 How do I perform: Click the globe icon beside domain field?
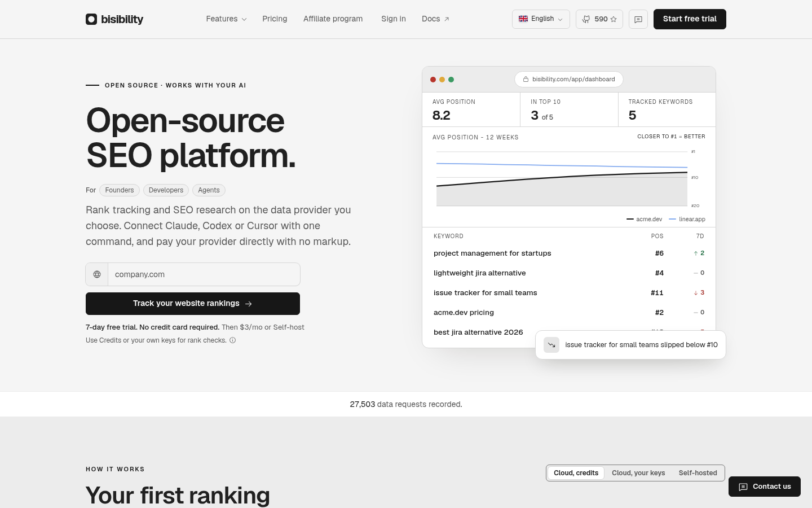pos(97,274)
